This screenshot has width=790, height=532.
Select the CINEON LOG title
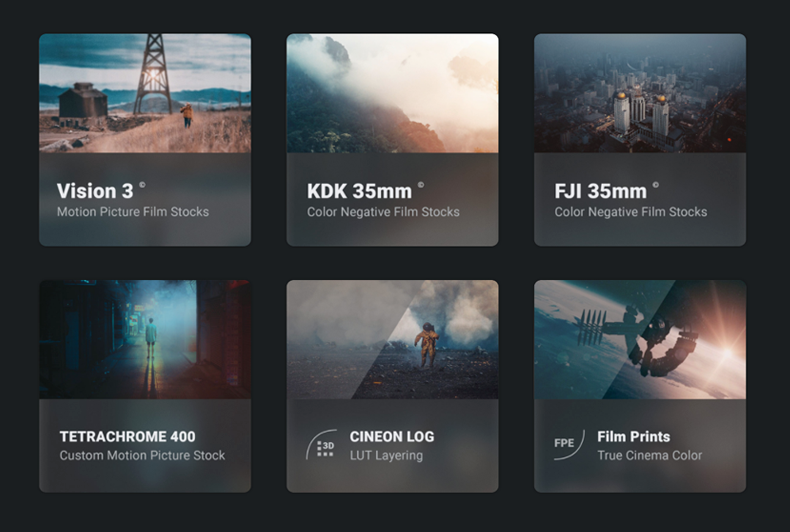click(392, 437)
